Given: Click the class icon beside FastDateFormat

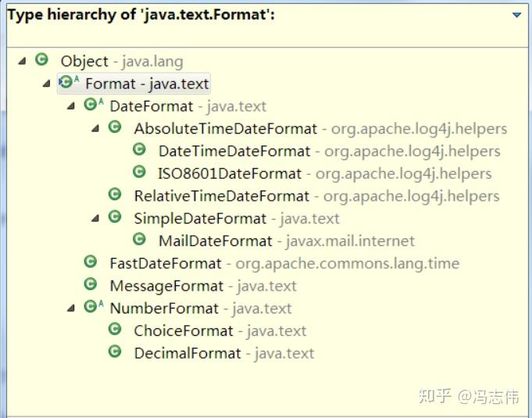Looking at the screenshot, I should (91, 263).
